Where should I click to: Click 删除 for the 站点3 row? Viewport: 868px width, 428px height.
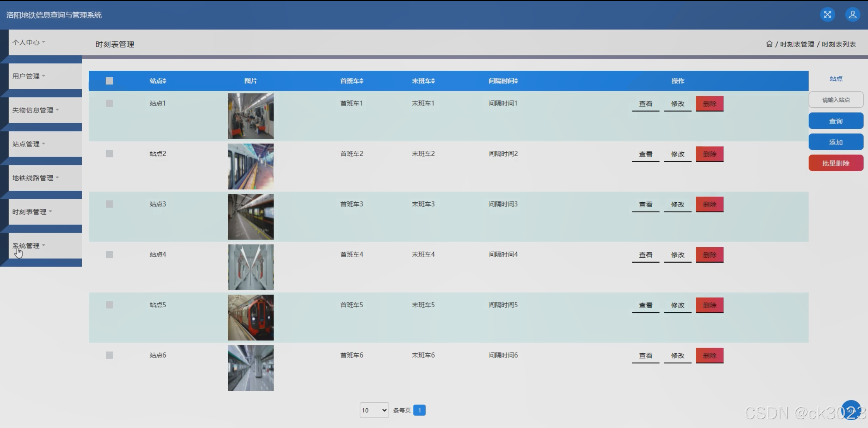(709, 205)
